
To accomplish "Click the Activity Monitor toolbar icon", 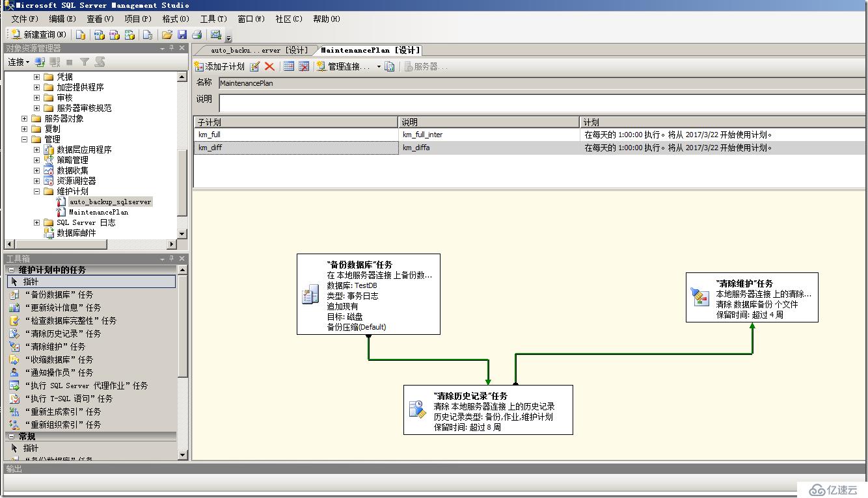I will click(216, 34).
